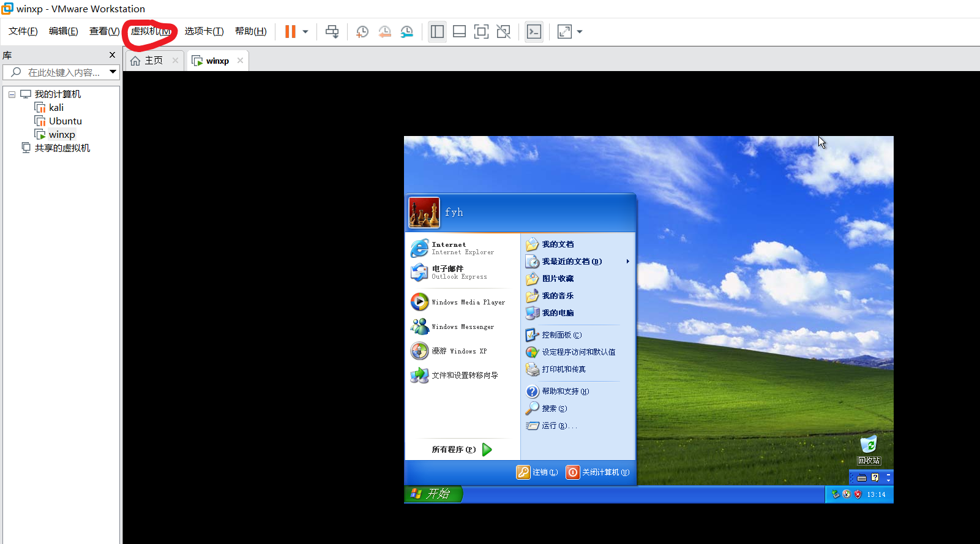Screen dimensions: 980x544
Task: Open Windows Messenger
Action: click(x=462, y=327)
